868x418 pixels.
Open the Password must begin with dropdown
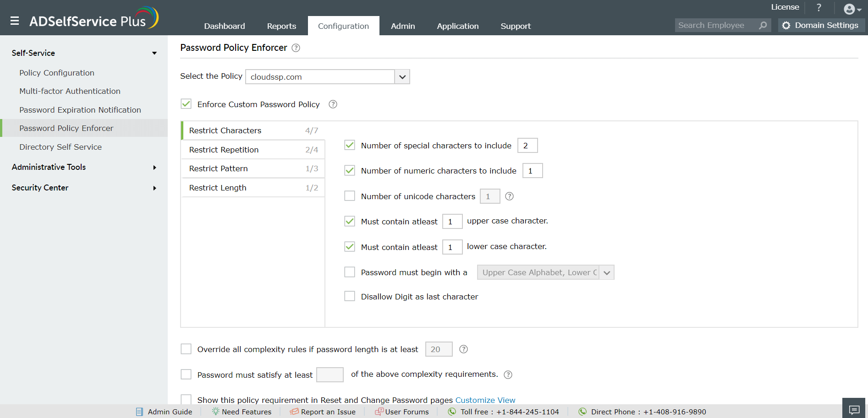pos(606,272)
